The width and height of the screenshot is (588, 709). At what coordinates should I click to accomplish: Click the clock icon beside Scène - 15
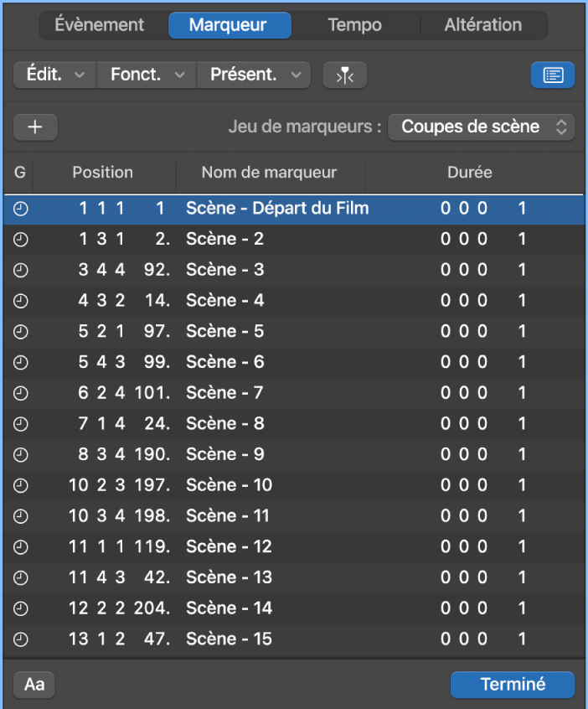coord(20,638)
